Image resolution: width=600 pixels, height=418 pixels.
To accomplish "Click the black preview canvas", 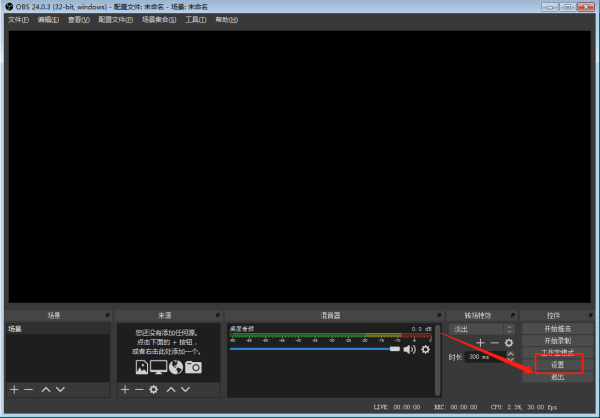I will click(x=300, y=167).
